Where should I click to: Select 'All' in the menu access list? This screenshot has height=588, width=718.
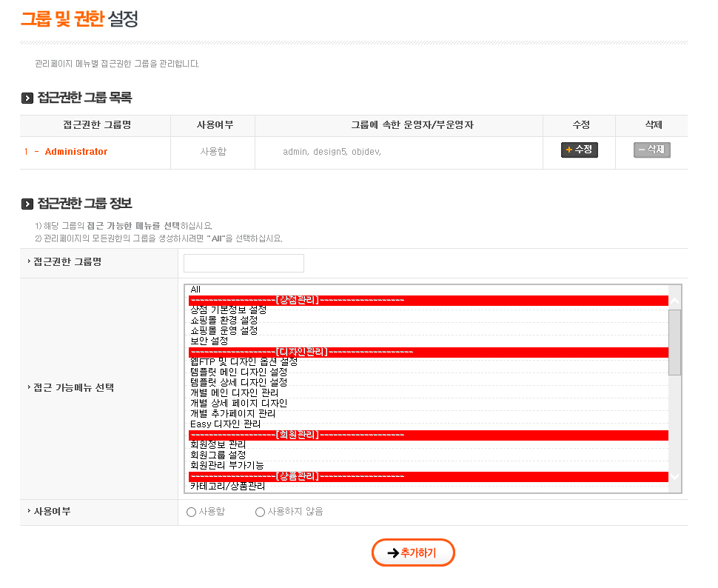point(195,290)
